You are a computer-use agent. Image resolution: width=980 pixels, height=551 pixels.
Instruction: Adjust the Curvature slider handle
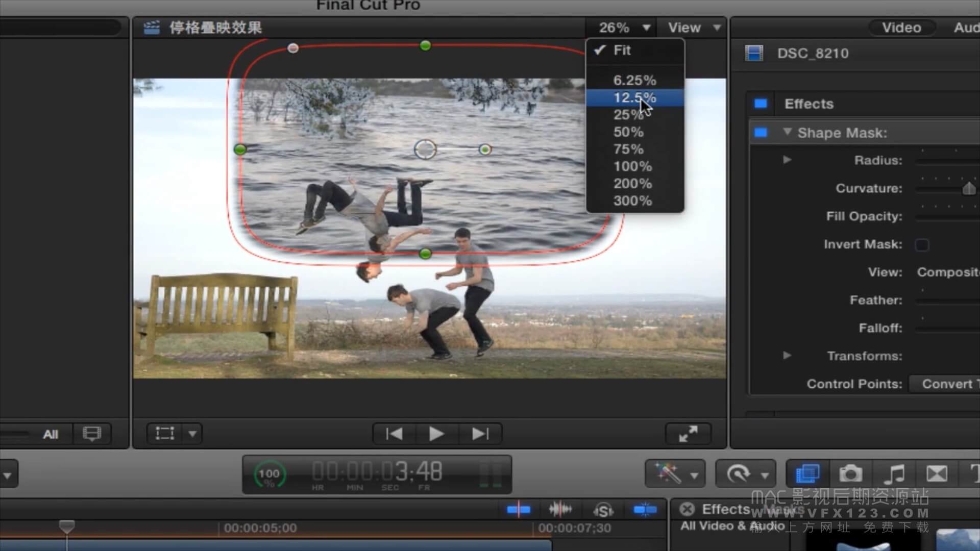point(969,188)
